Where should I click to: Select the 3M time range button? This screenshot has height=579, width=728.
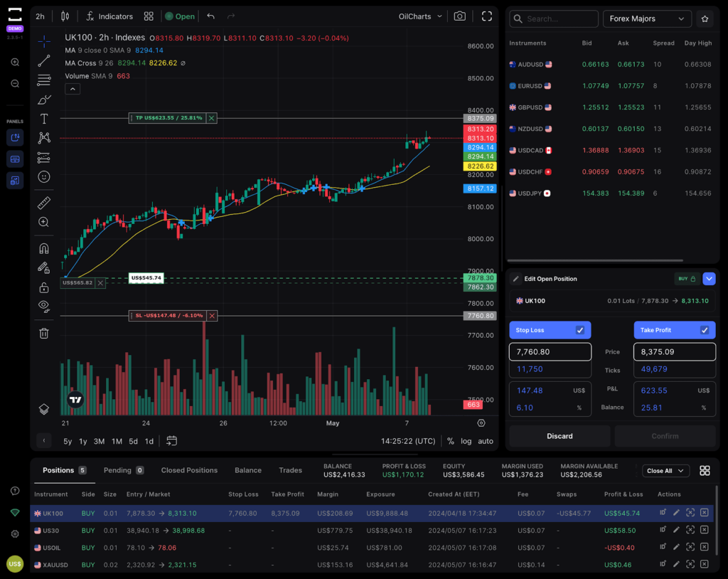click(99, 441)
